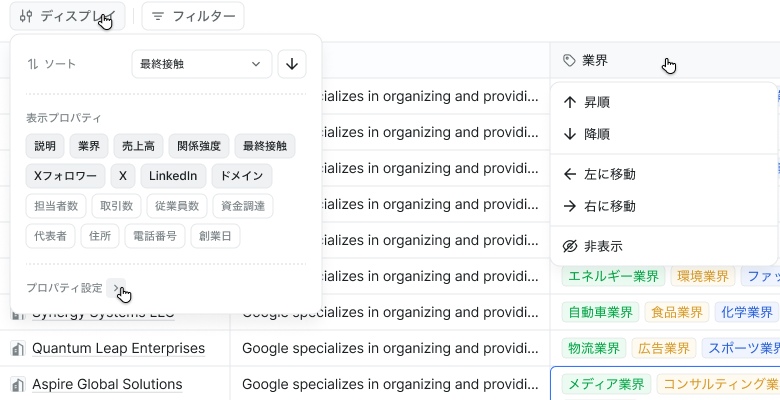Viewport: 780px width, 400px height.
Task: Choose 非表示 hide column option
Action: [x=664, y=246]
